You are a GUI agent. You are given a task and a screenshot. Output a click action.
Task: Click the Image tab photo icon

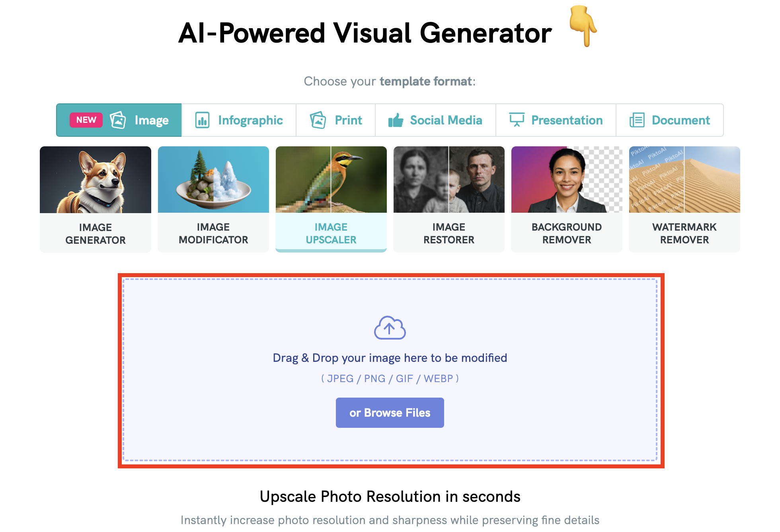[118, 120]
